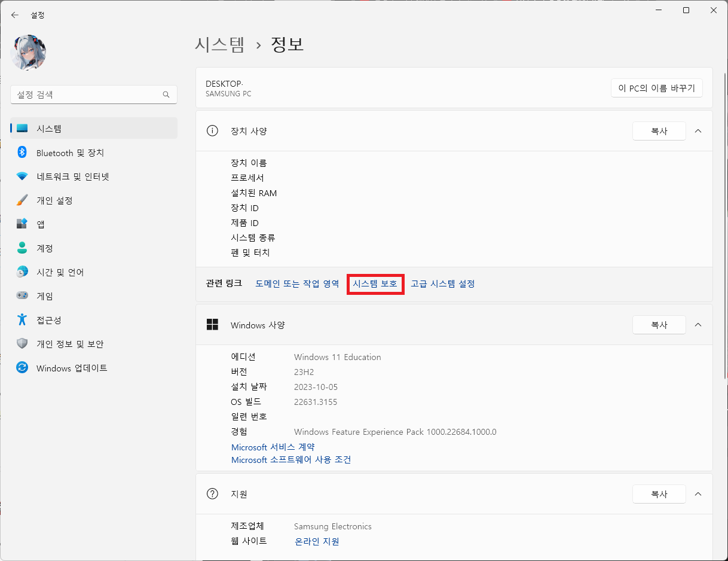This screenshot has width=728, height=561.
Task: Open 개인 설정 in the sidebar
Action: coord(94,200)
